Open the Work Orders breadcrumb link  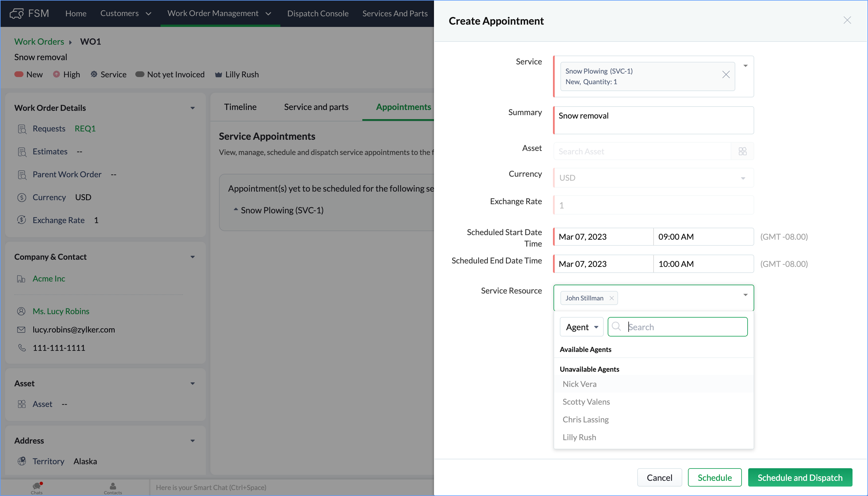(x=39, y=42)
